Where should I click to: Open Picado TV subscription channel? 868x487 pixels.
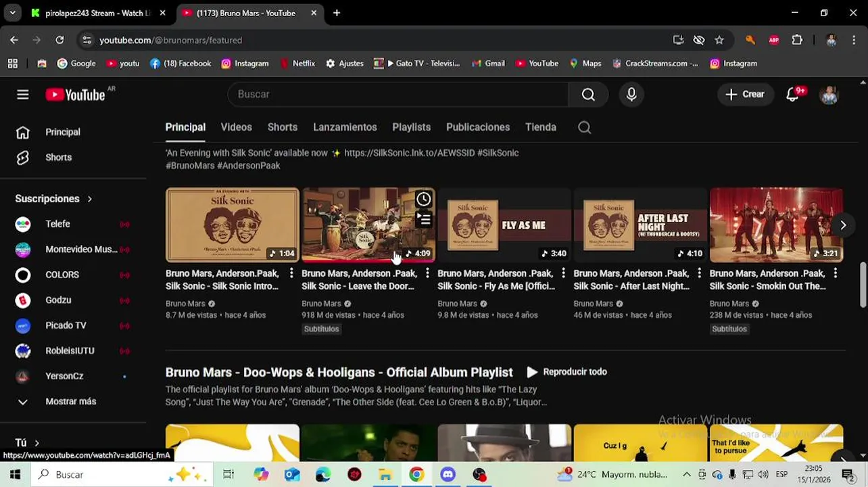tap(73, 325)
